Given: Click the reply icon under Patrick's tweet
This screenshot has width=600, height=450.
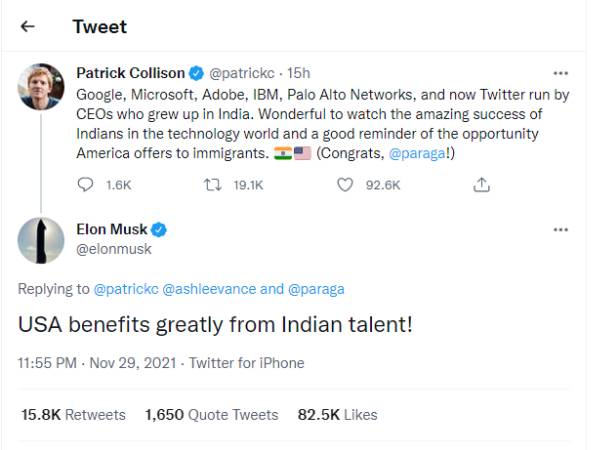Looking at the screenshot, I should click(x=85, y=184).
